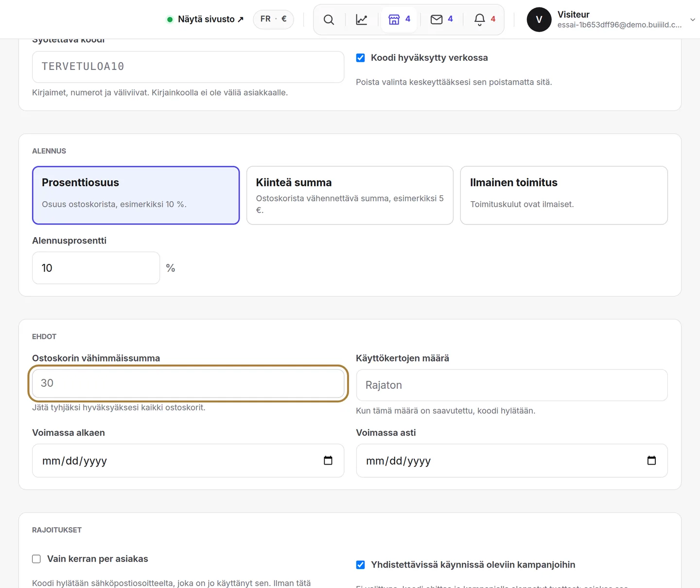Click the V user avatar
The width and height of the screenshot is (700, 588).
tap(539, 19)
